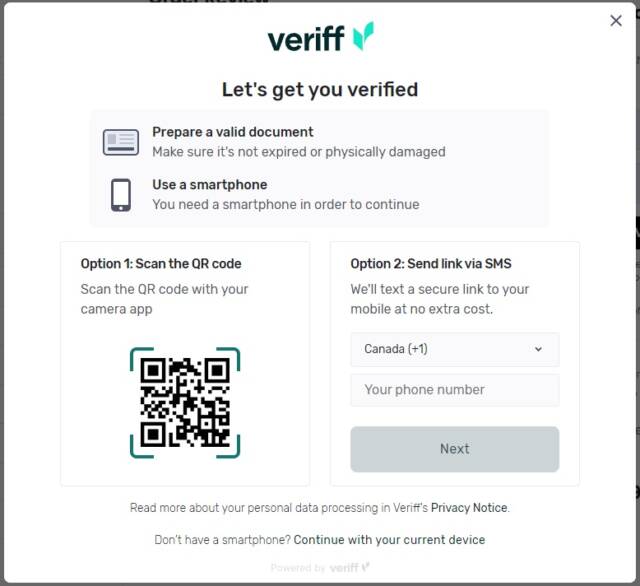Screen dimensions: 640x586
Task: Open the Canada (+1) country selector
Action: (454, 349)
